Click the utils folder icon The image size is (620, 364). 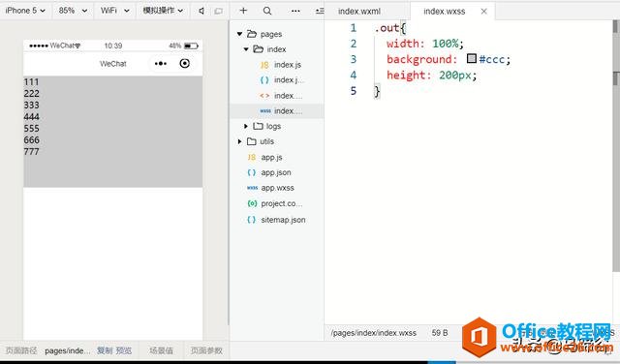[x=252, y=141]
